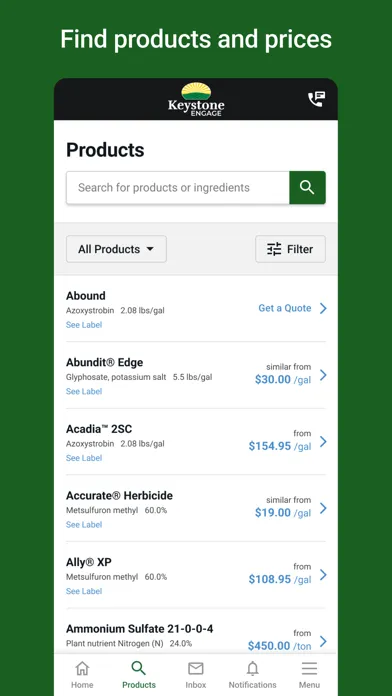The image size is (392, 696).
Task: Click the $30.00 /gal price for Abundit Edge
Action: click(x=283, y=380)
